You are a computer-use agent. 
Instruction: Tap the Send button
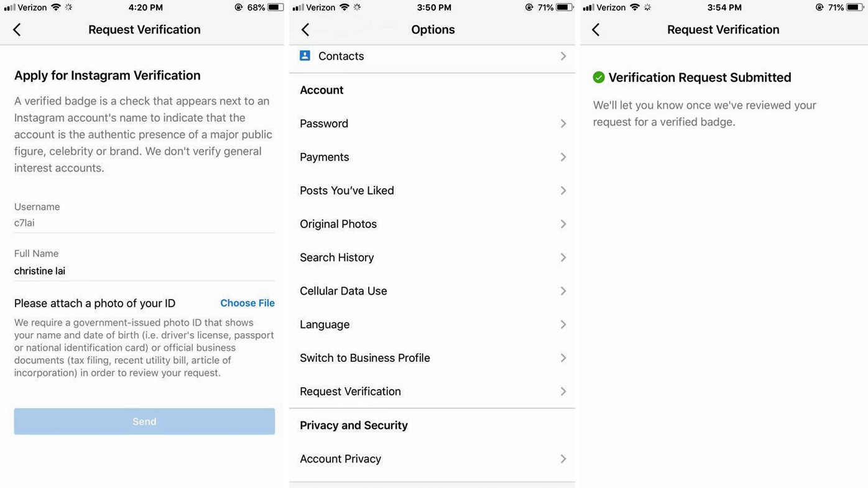click(x=144, y=421)
